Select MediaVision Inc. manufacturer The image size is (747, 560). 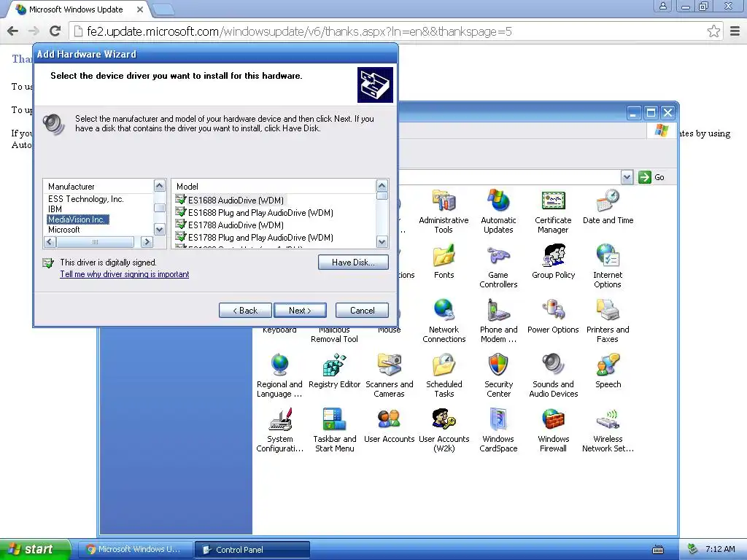pyautogui.click(x=77, y=219)
